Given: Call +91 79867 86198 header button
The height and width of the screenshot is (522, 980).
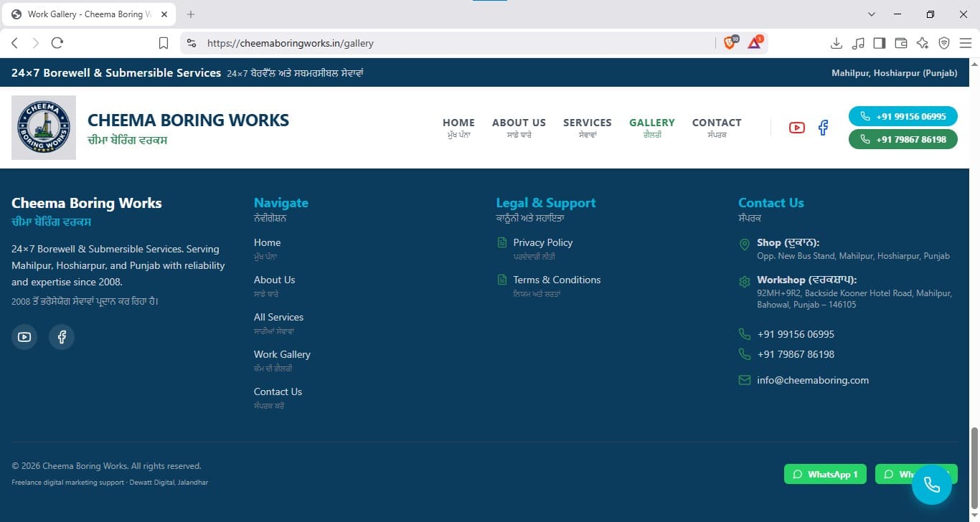Looking at the screenshot, I should tap(903, 139).
